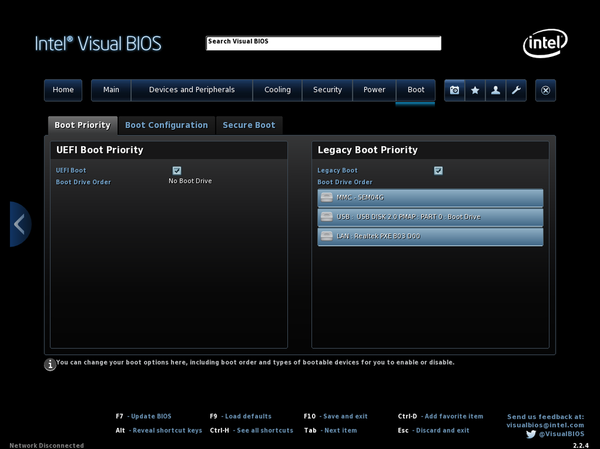Click the Intel logo
The image size is (600, 449).
point(545,43)
